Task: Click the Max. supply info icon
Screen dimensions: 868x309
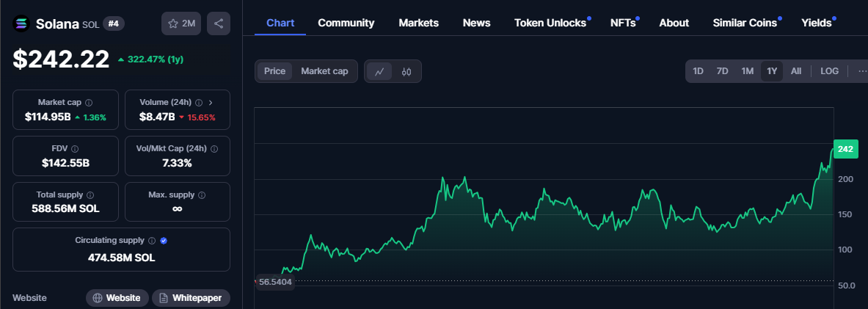Action: pos(202,195)
